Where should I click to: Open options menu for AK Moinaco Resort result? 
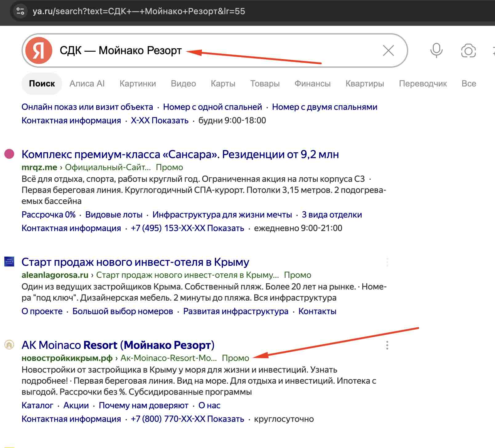point(387,345)
